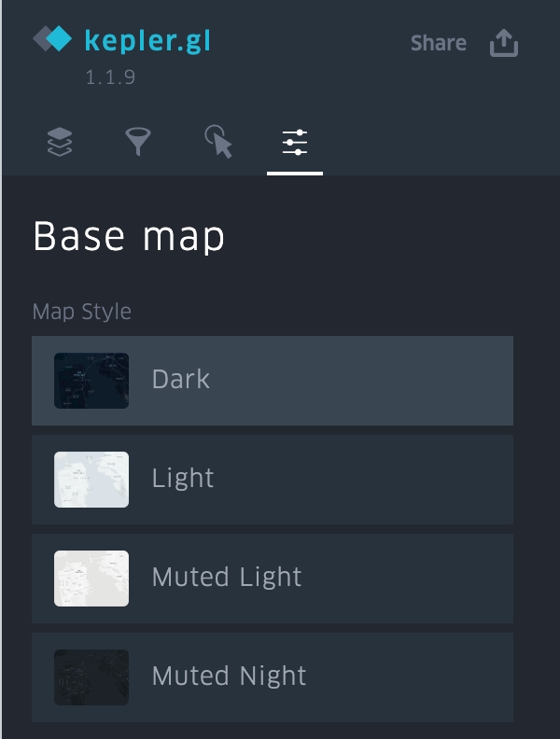
Task: Click the kepler.gl title text
Action: click(147, 41)
